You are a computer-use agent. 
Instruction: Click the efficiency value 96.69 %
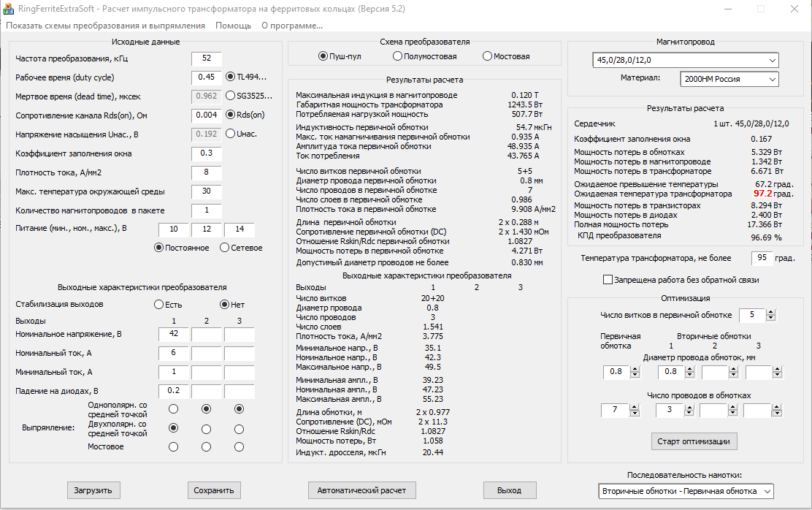pos(767,237)
